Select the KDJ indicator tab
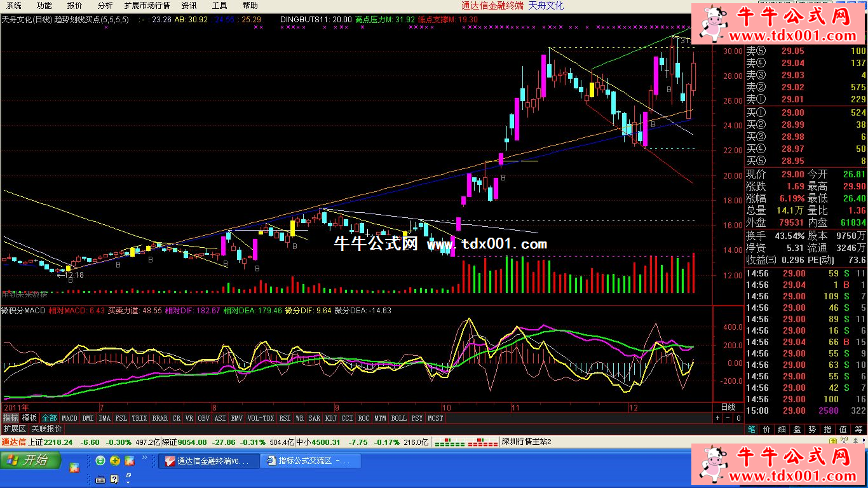 click(x=330, y=418)
